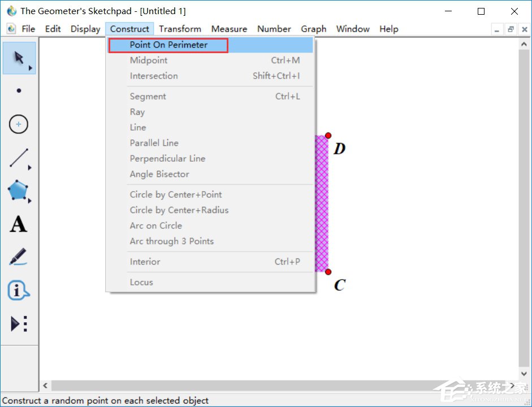Click red point C
This screenshot has height=407, width=532.
(x=328, y=272)
